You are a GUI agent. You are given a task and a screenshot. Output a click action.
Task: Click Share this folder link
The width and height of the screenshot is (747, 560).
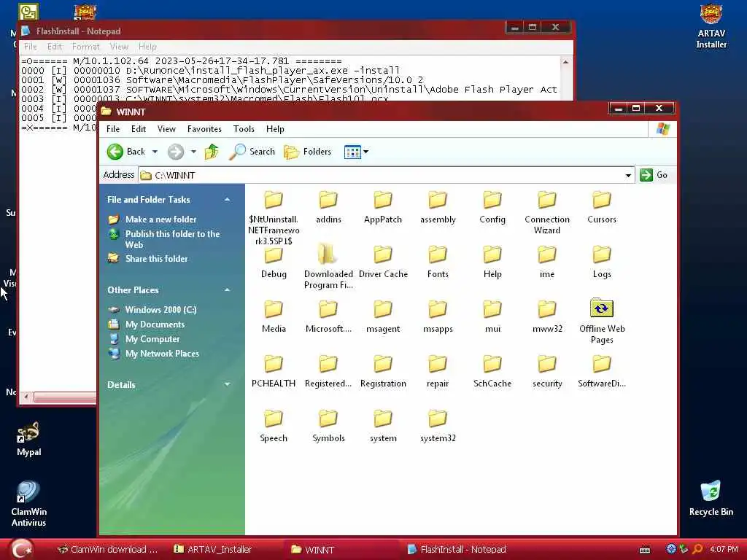(x=156, y=259)
